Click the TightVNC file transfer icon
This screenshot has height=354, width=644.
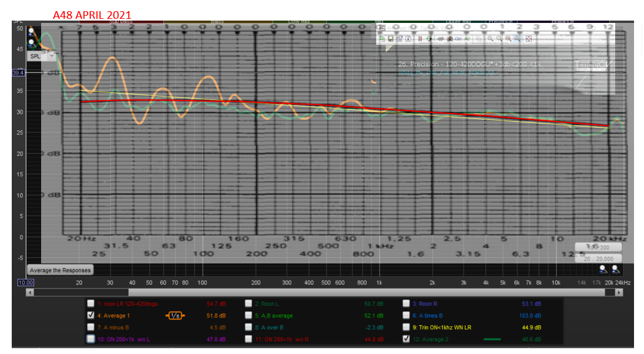(479, 39)
